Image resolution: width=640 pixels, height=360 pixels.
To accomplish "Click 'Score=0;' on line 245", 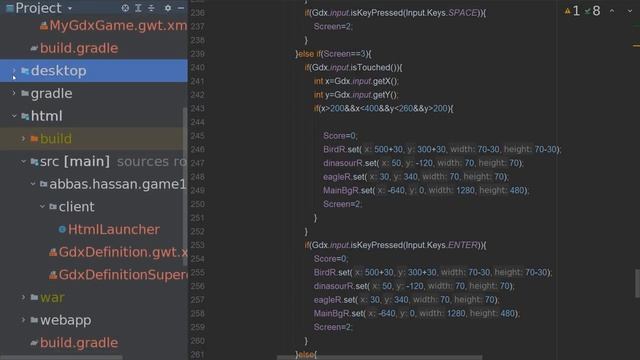I will click(340, 136).
